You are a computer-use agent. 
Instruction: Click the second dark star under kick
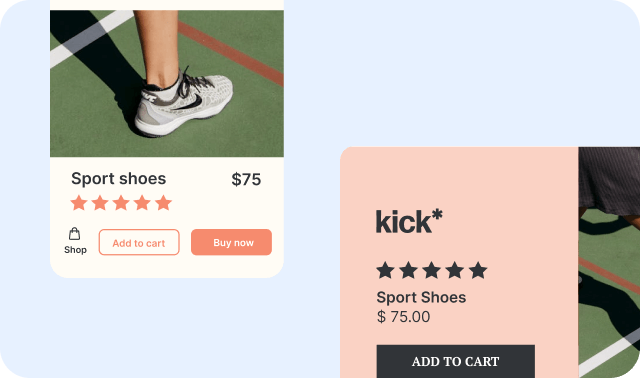408,271
